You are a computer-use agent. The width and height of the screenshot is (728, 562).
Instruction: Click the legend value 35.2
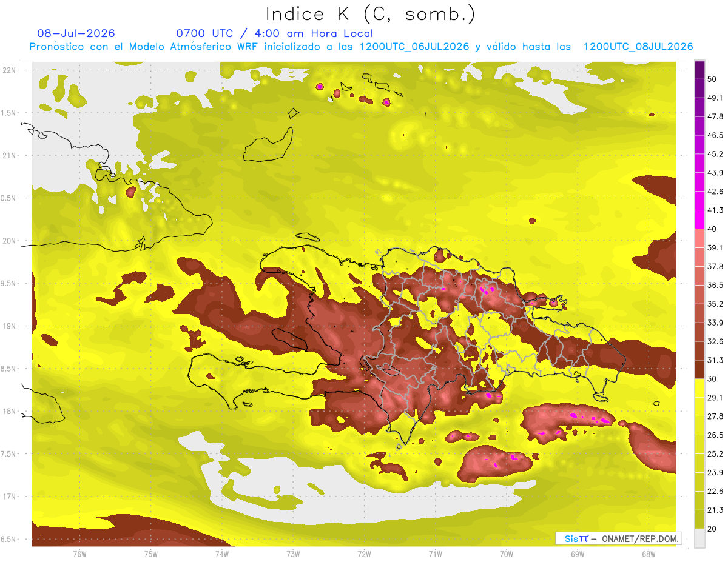pyautogui.click(x=715, y=304)
